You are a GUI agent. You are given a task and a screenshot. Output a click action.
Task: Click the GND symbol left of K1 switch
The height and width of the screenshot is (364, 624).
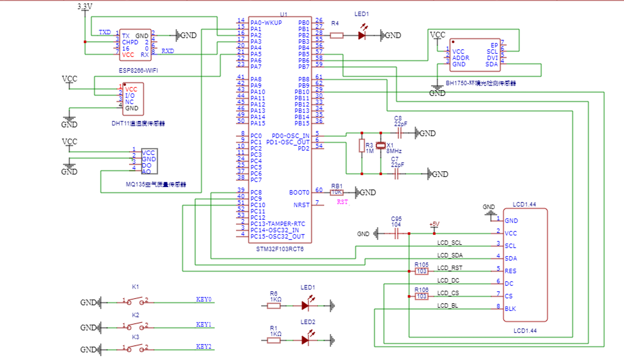click(x=91, y=303)
